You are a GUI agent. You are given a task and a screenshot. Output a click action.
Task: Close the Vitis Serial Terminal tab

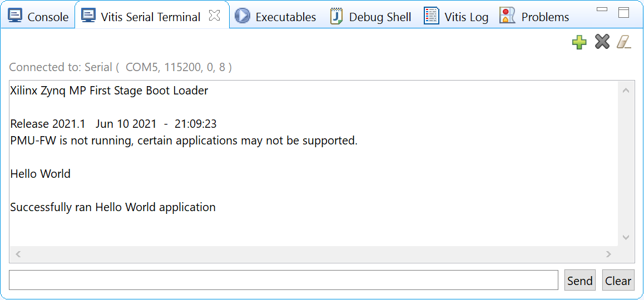click(215, 16)
